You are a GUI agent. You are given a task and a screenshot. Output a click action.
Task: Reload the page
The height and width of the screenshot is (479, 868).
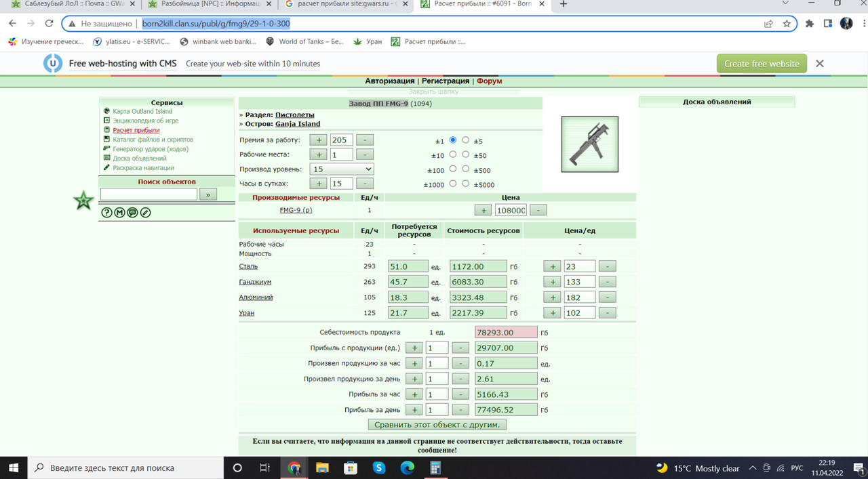click(x=49, y=24)
